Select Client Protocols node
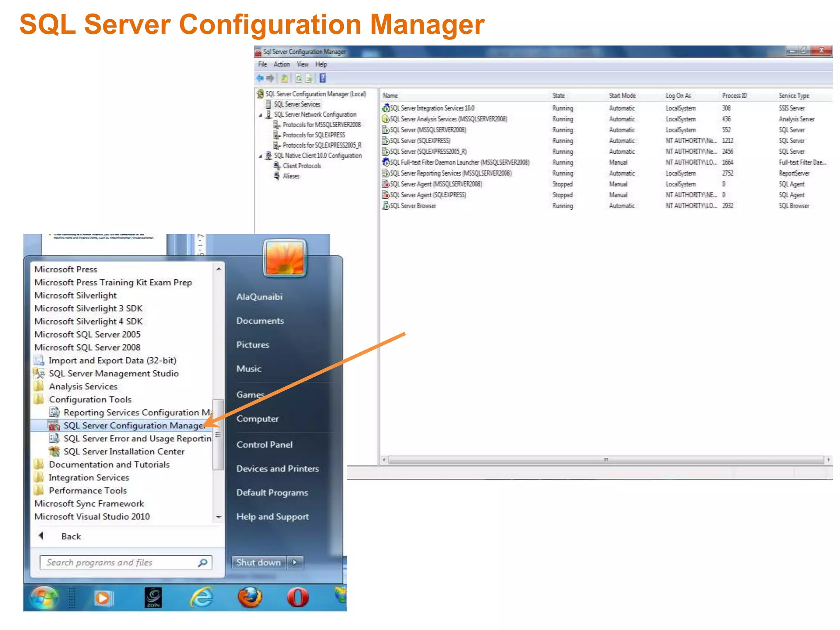This screenshot has width=840, height=630. click(x=302, y=166)
